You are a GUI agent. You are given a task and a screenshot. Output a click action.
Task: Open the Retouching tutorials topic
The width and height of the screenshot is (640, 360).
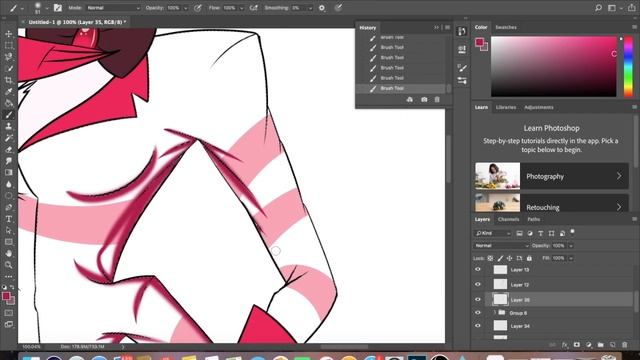tap(552, 203)
